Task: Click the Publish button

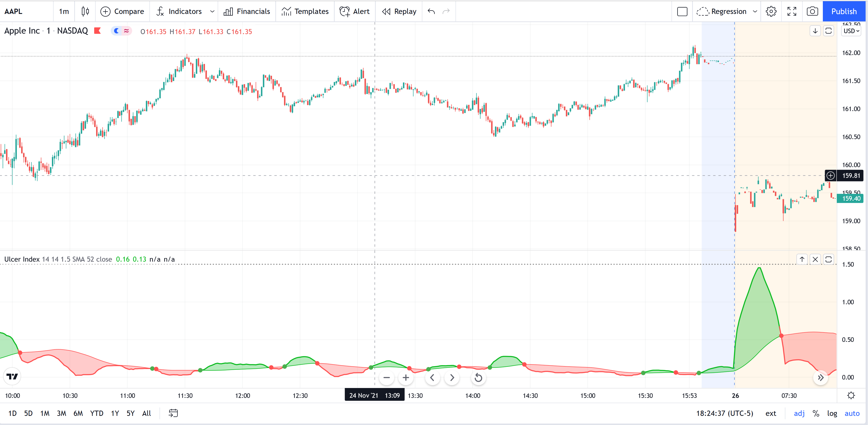Action: 844,12
